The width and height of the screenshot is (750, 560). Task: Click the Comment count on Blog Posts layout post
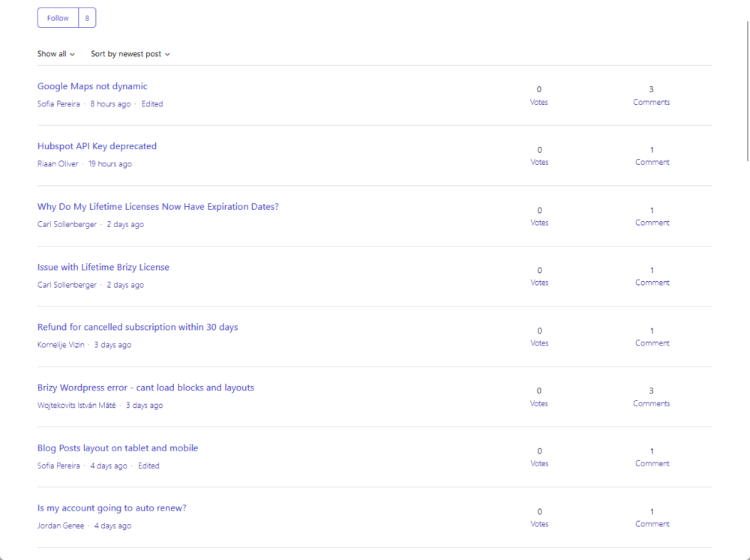pyautogui.click(x=652, y=457)
